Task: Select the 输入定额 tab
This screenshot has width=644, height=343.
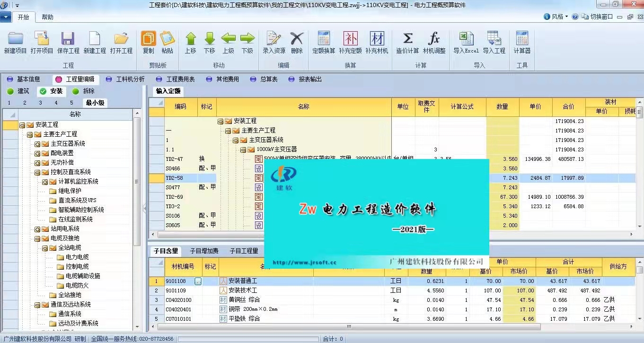Action: pos(168,91)
